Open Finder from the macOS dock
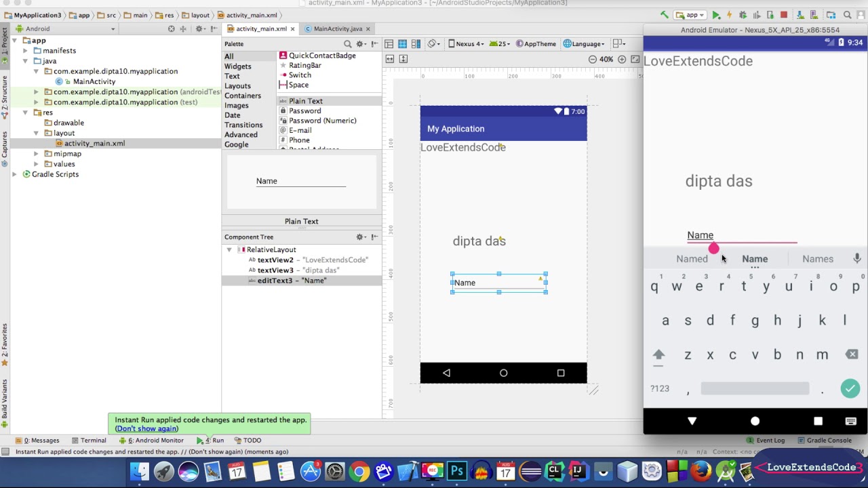Screen dimensions: 868x488 coord(140,471)
